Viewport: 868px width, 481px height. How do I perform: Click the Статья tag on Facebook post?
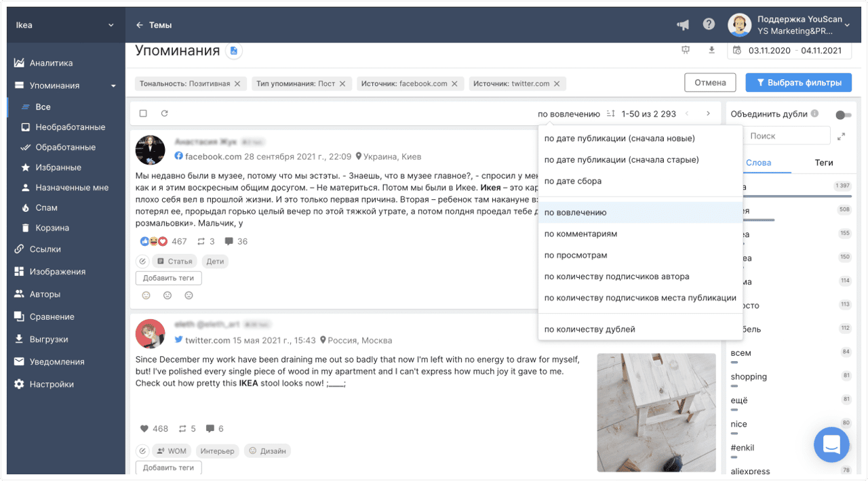tap(174, 261)
